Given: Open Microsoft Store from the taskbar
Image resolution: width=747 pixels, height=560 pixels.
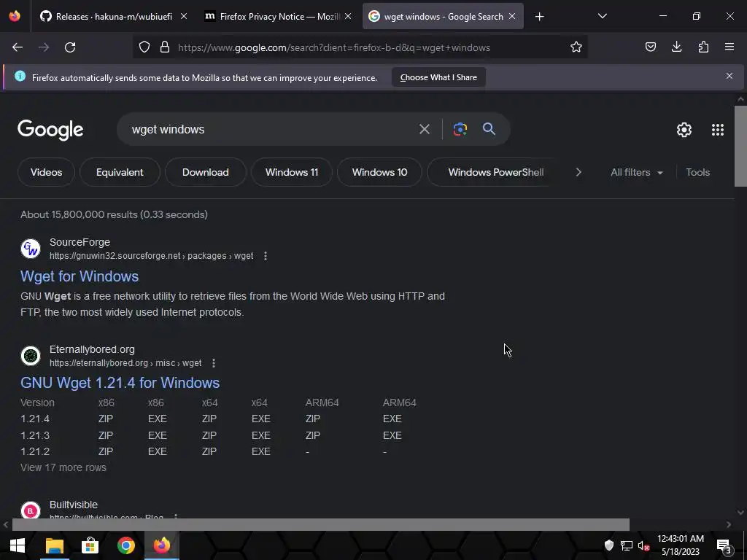Looking at the screenshot, I should click(x=90, y=545).
